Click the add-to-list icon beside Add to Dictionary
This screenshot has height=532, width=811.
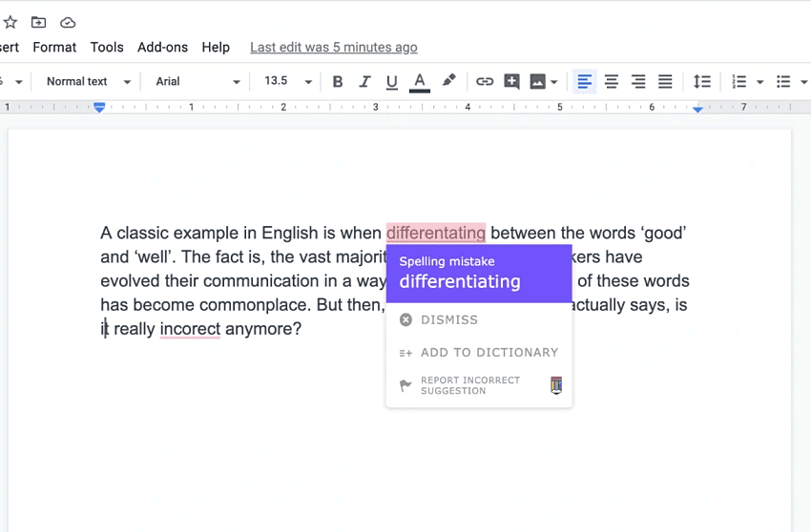pyautogui.click(x=406, y=353)
